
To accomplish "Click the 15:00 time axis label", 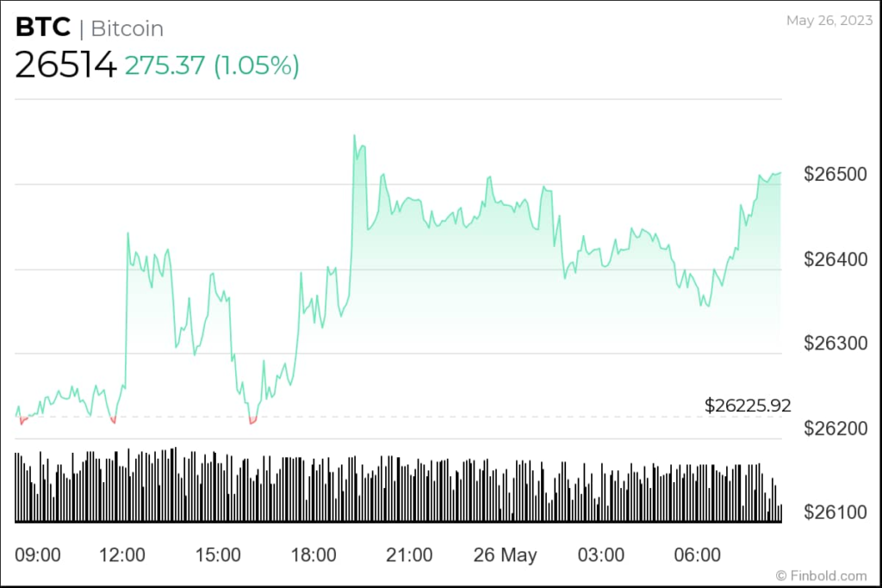I will 218,555.
